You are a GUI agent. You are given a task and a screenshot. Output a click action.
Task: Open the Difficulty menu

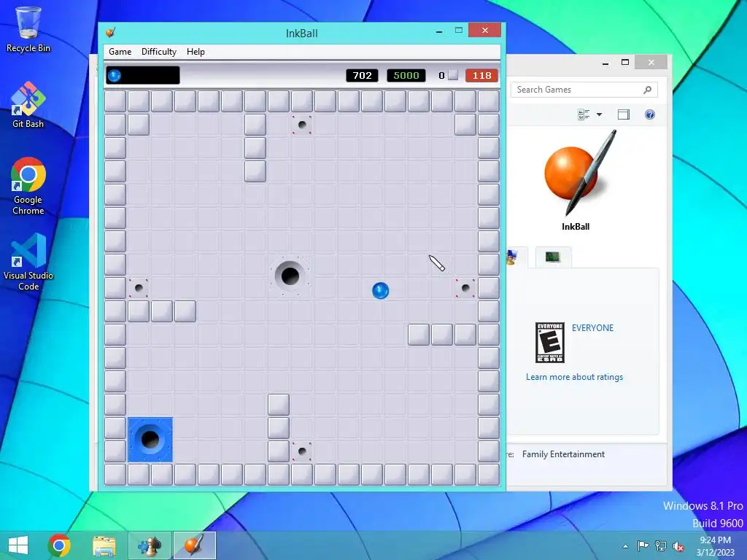point(158,52)
